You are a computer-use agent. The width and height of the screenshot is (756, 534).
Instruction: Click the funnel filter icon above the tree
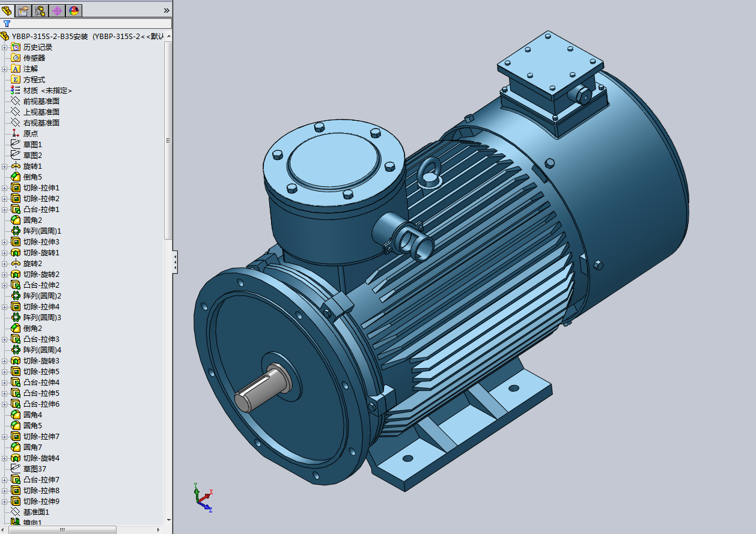click(x=7, y=23)
